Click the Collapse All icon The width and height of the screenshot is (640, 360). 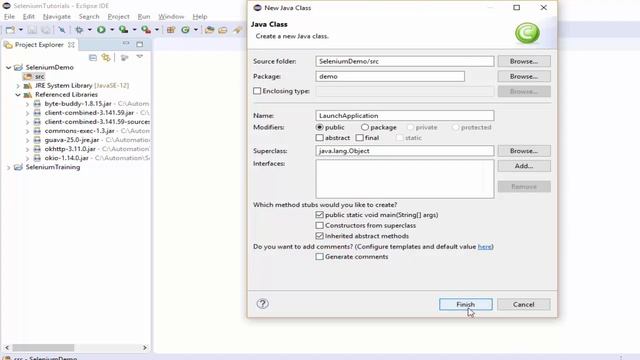click(x=93, y=58)
